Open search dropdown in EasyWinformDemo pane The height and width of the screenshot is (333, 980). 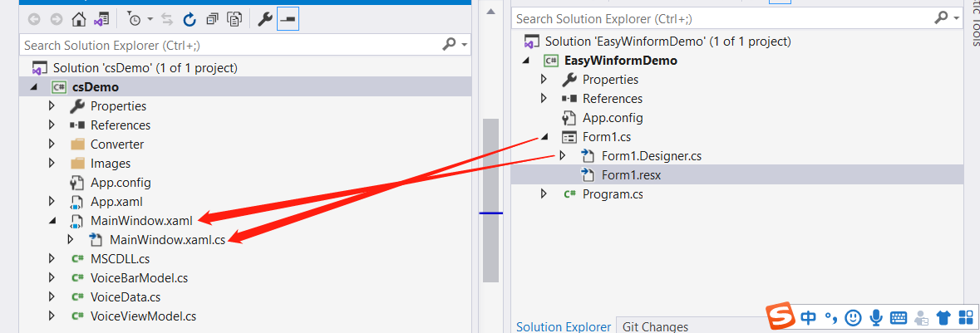[956, 19]
